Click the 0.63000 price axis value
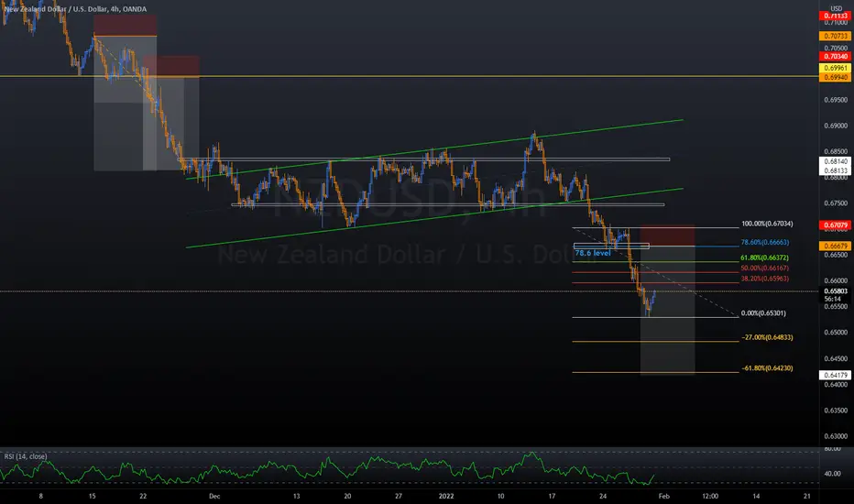This screenshot has height=504, width=854. click(836, 436)
